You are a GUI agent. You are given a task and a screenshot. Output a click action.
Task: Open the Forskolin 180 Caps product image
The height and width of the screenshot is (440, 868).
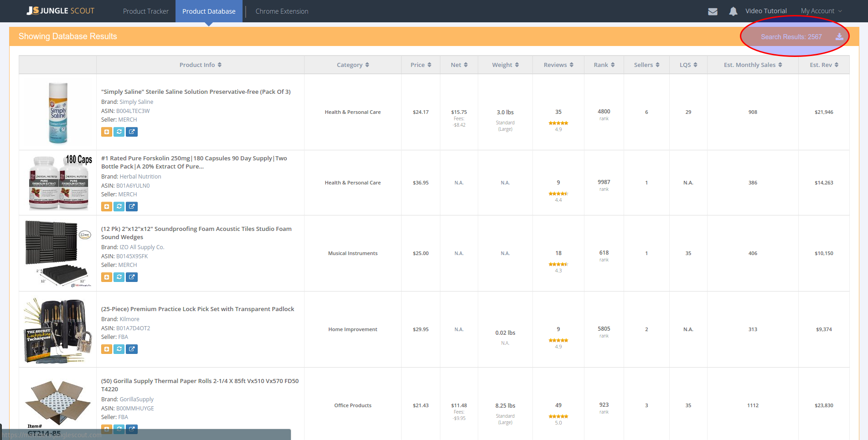[59, 182]
